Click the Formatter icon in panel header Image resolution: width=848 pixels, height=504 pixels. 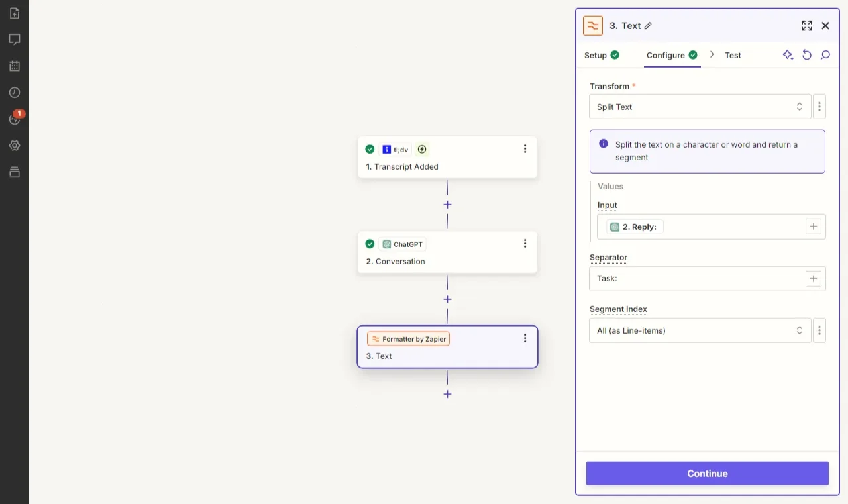(593, 26)
